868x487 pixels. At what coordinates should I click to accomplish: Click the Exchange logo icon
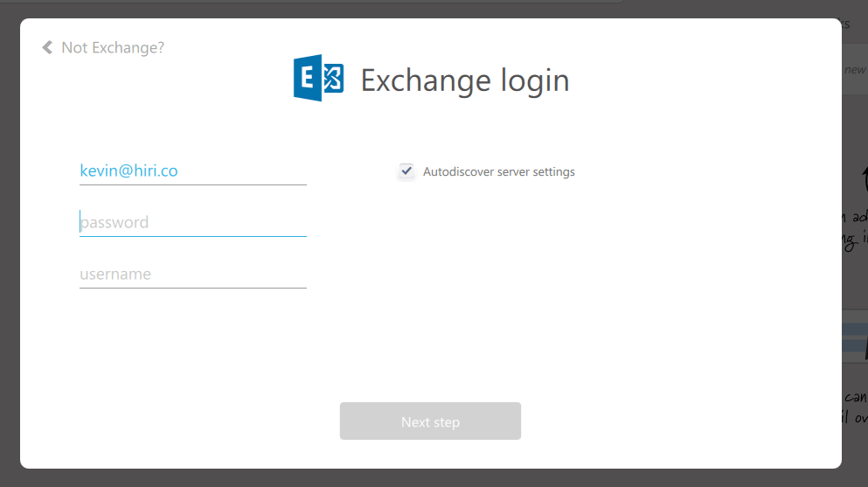point(318,78)
